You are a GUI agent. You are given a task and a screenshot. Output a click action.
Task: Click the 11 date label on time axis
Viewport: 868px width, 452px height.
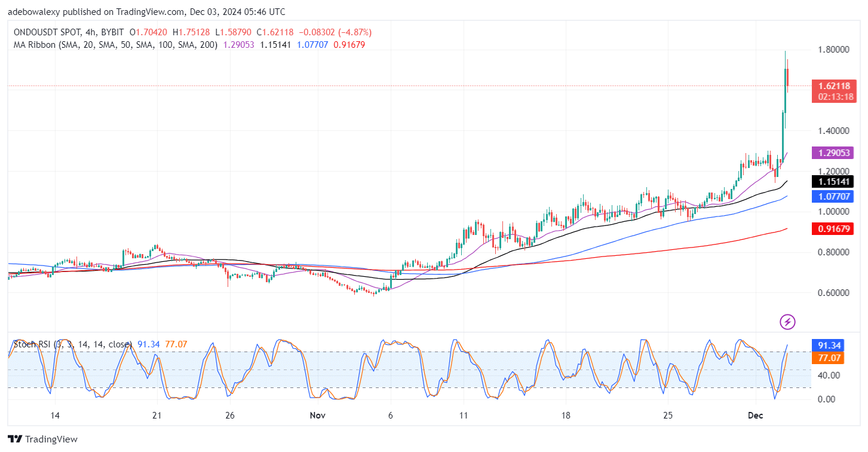click(463, 415)
